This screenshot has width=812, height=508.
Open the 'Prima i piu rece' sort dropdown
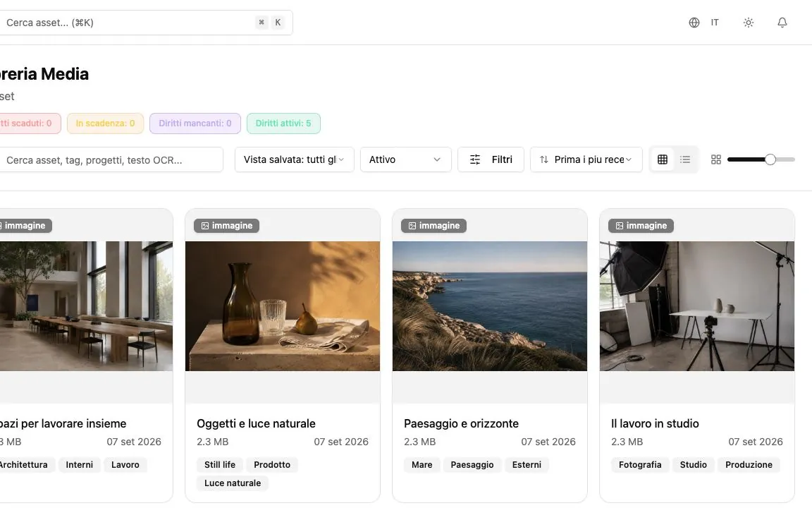tap(586, 159)
